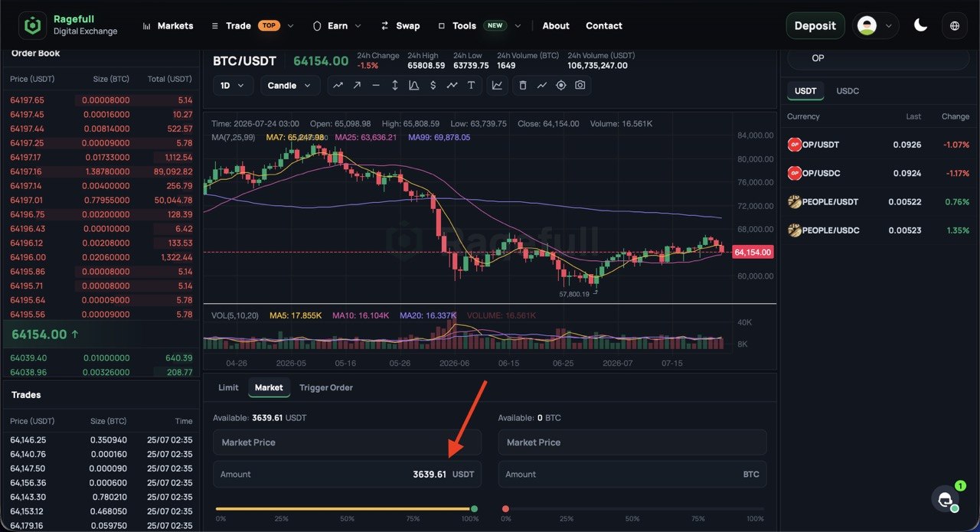Image resolution: width=980 pixels, height=532 pixels.
Task: Click order book price 64197.65
Action: [28, 100]
